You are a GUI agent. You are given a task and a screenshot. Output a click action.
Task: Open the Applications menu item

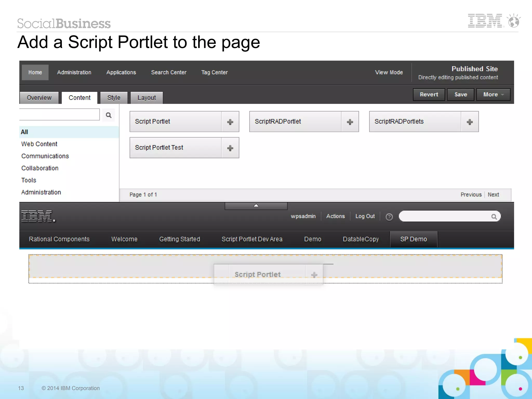[121, 72]
